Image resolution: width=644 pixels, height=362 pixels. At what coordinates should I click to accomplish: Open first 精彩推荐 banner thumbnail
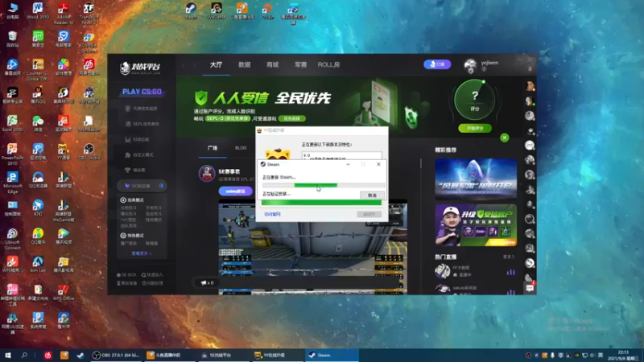click(476, 179)
